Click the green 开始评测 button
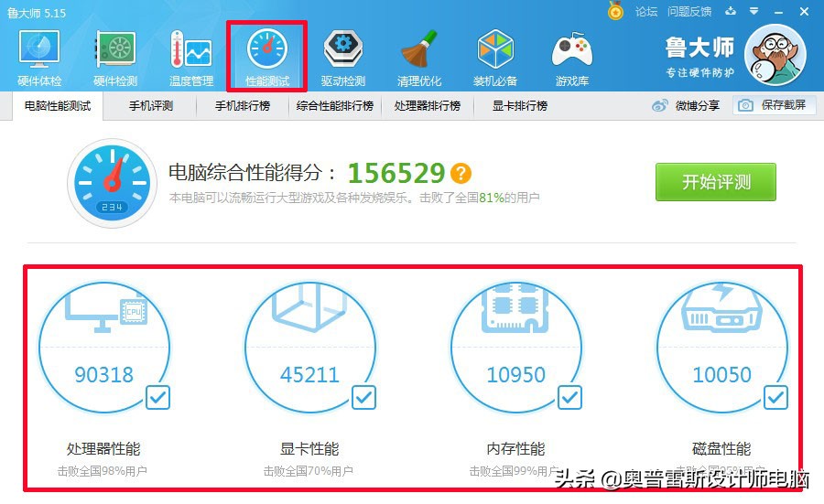The width and height of the screenshot is (824, 504). [716, 182]
